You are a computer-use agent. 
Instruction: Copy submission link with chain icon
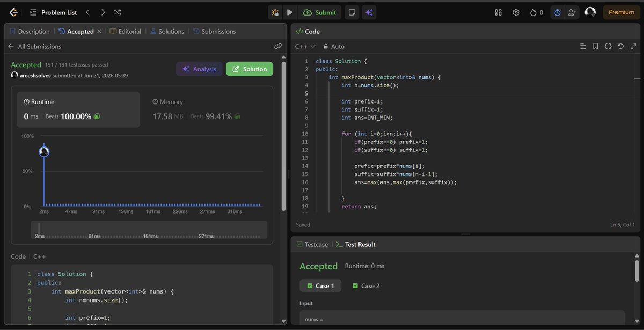(278, 46)
